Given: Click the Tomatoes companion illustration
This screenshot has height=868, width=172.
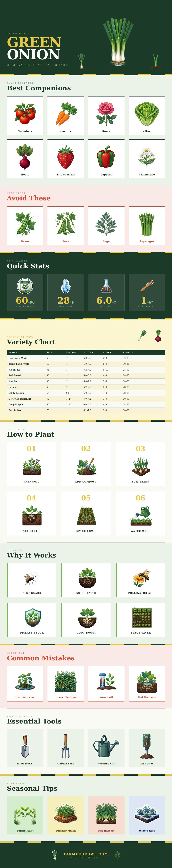Looking at the screenshot, I should [x=25, y=114].
